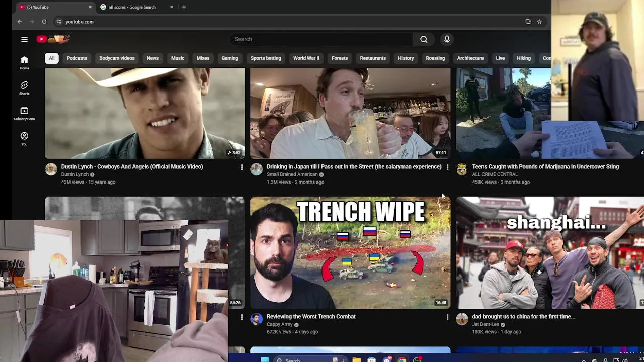This screenshot has width=644, height=362.
Task: Visit the Cappy Army channel name link
Action: tap(279, 325)
